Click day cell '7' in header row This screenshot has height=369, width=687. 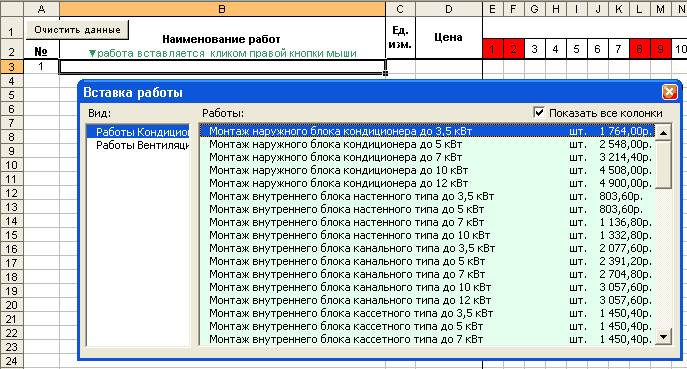tap(618, 49)
